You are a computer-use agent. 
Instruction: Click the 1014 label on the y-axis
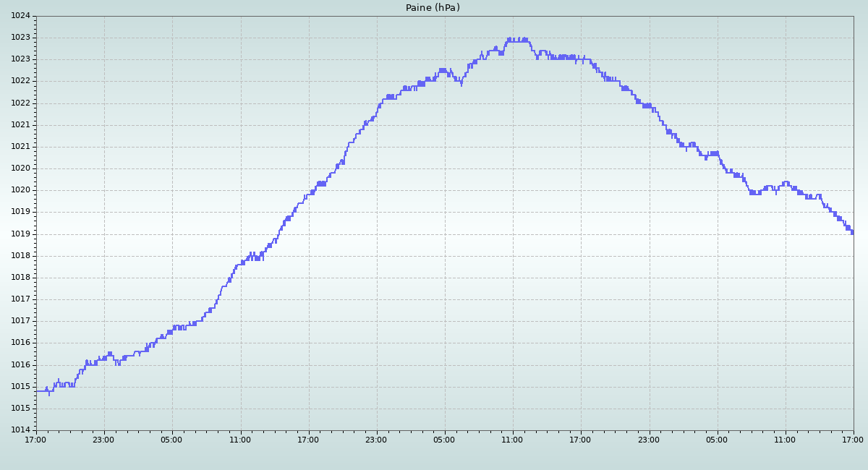point(20,430)
